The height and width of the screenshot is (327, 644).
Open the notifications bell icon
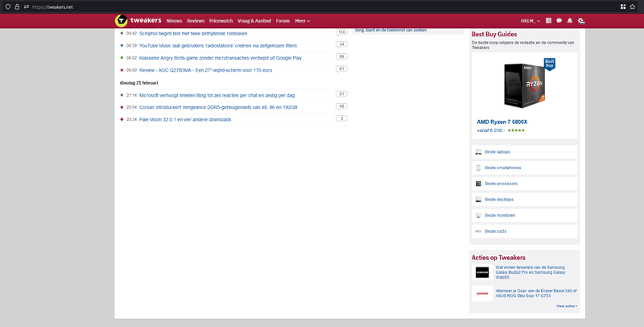coord(570,21)
